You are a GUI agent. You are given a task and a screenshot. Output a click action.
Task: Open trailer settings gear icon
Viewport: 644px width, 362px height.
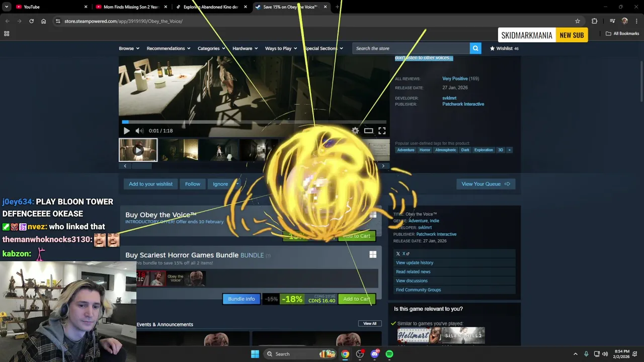click(355, 131)
